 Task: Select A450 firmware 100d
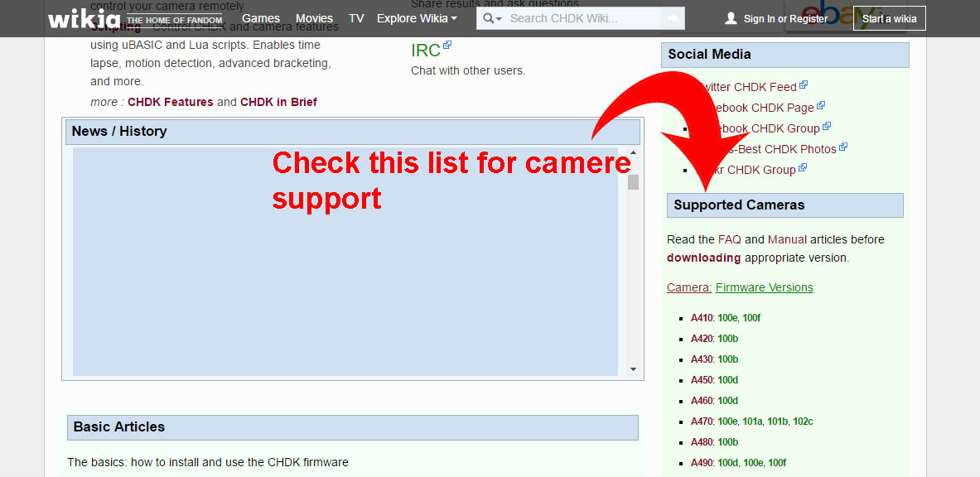(x=728, y=380)
